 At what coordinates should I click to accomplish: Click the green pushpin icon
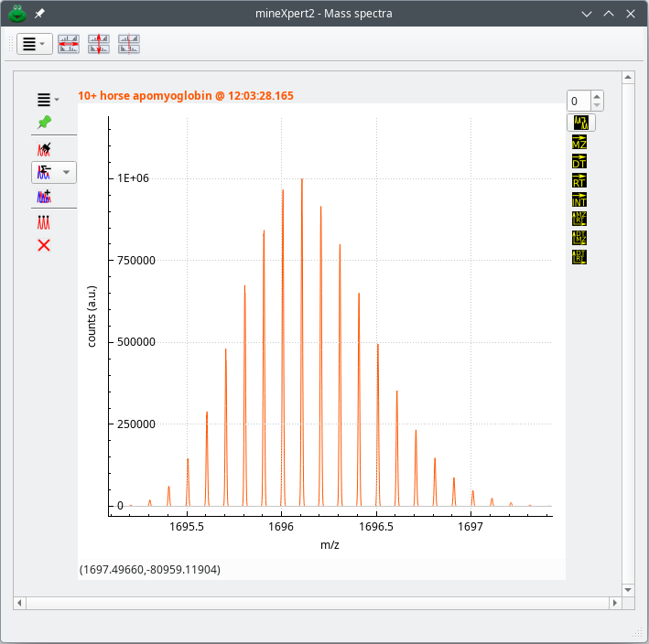pyautogui.click(x=44, y=122)
